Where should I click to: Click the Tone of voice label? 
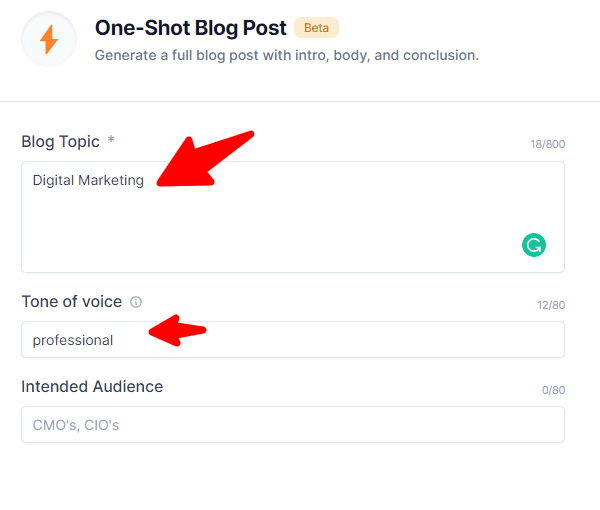point(71,301)
